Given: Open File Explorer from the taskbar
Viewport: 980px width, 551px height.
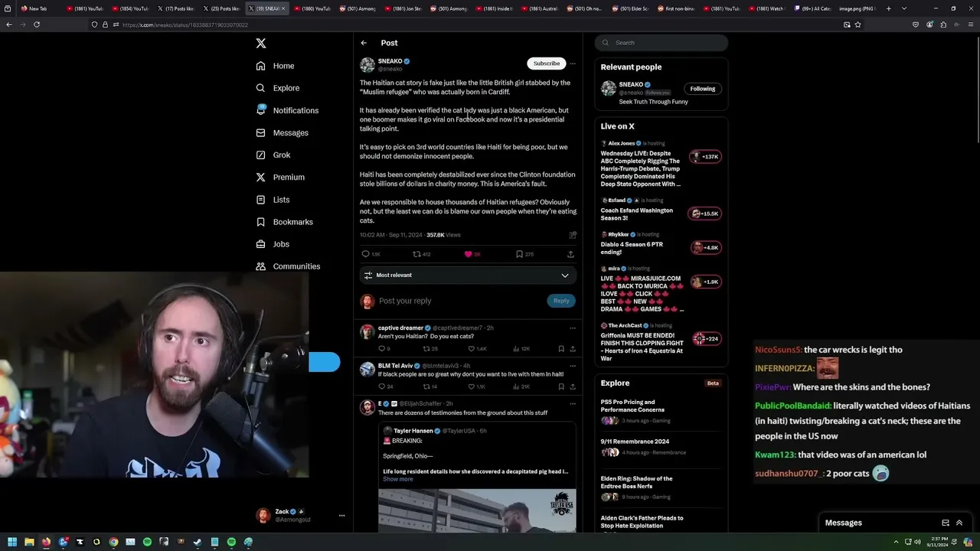Looking at the screenshot, I should (x=29, y=542).
